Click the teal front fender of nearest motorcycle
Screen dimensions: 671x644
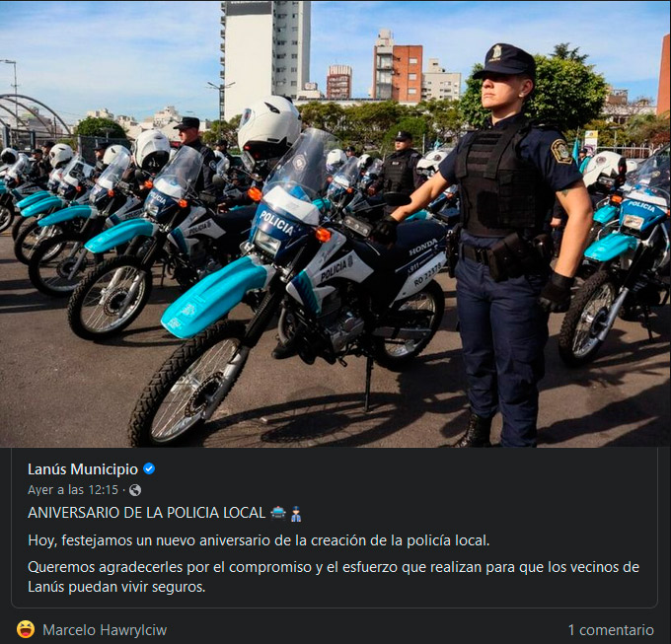point(214,296)
